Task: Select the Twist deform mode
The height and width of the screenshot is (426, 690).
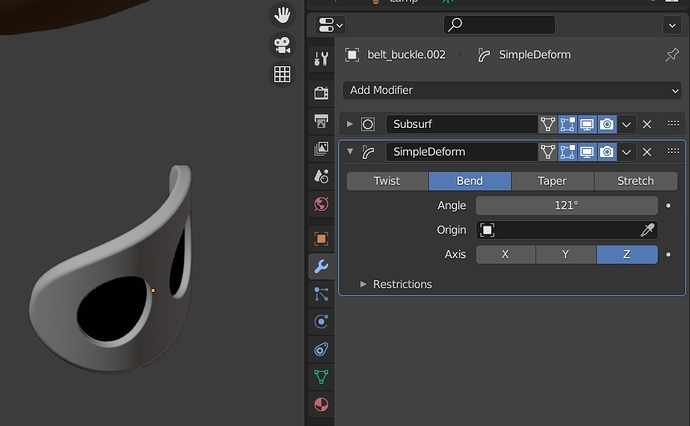Action: pos(387,181)
